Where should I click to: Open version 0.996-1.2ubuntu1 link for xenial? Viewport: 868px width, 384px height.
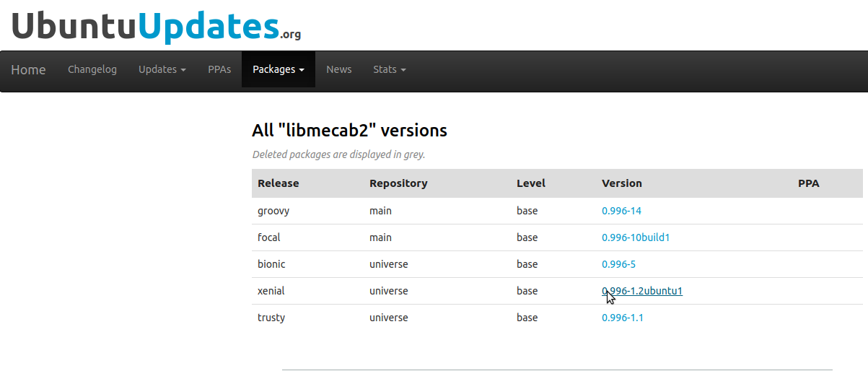point(642,291)
